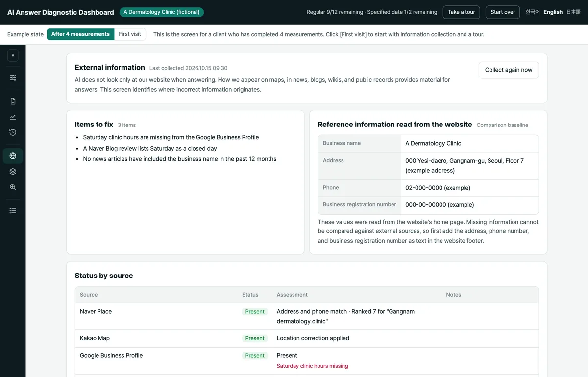This screenshot has width=588, height=377.
Task: Click the red 'Saturday clinic hours missing' warning
Action: [x=313, y=366]
